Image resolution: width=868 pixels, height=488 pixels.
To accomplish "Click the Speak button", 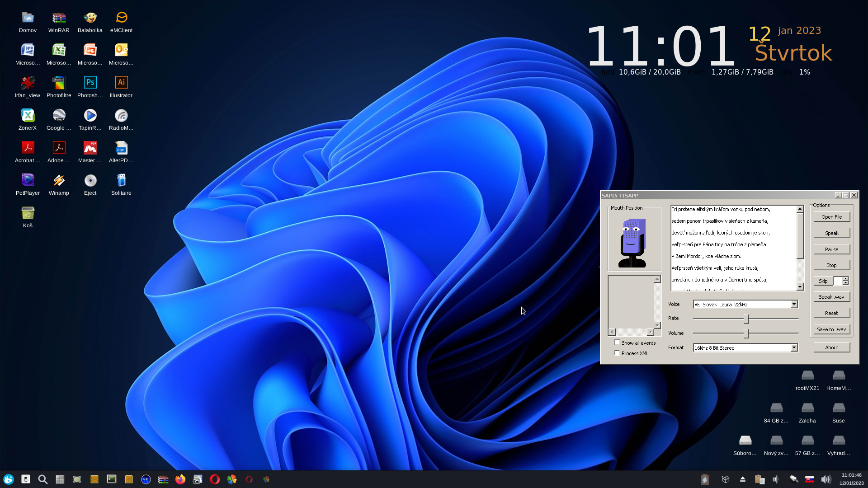I will click(831, 233).
